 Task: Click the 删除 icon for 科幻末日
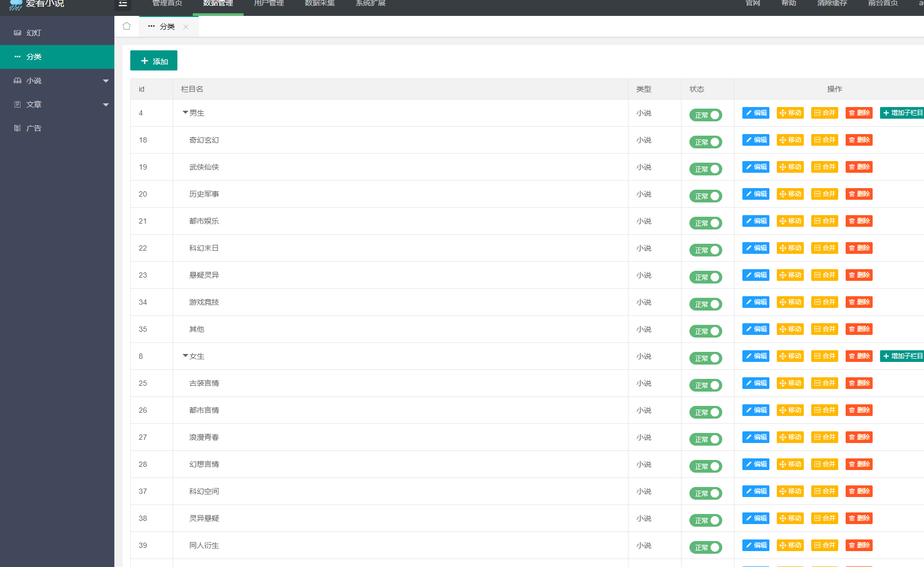(858, 247)
